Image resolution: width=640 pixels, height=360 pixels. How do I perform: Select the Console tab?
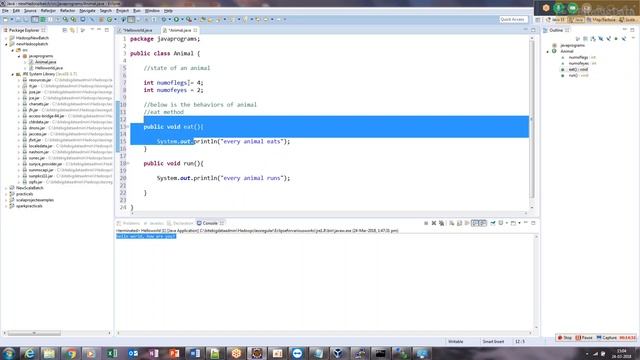pyautogui.click(x=210, y=223)
